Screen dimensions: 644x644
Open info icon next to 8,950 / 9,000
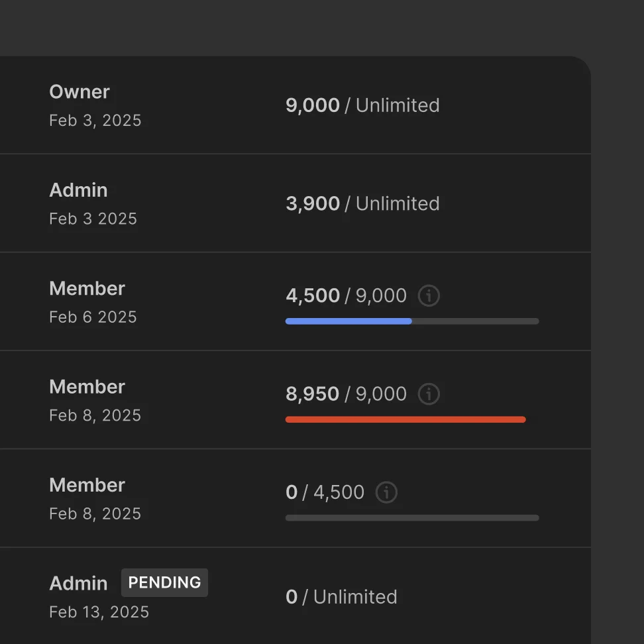pos(429,394)
